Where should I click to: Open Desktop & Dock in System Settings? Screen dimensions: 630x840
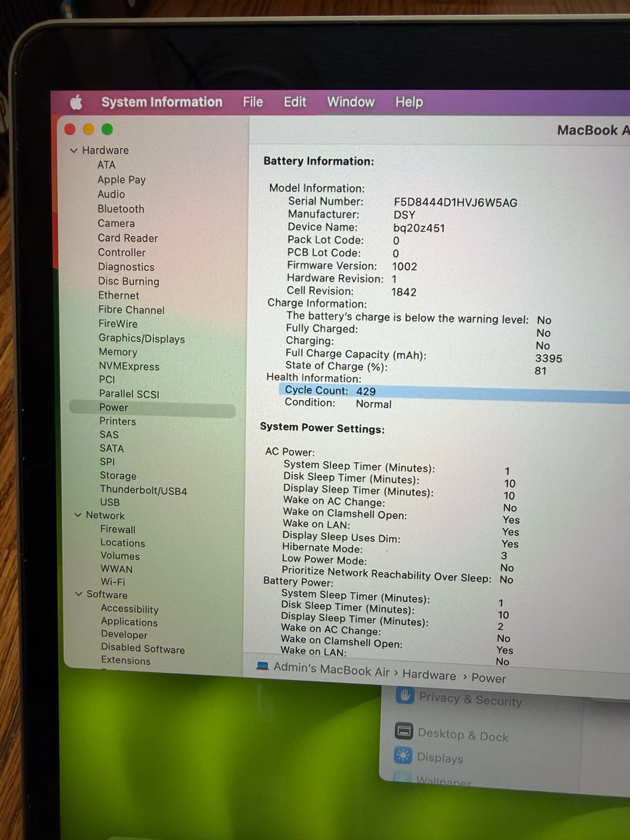coord(452,734)
